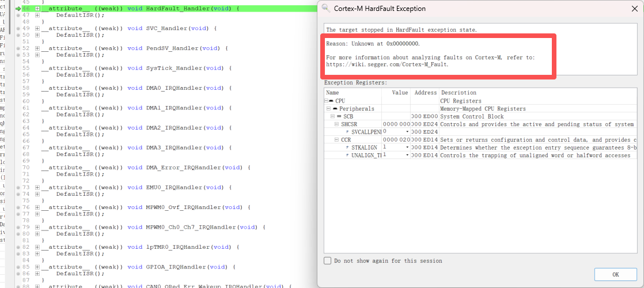Collapse the CCR register node
644x288 pixels.
pyautogui.click(x=337, y=140)
